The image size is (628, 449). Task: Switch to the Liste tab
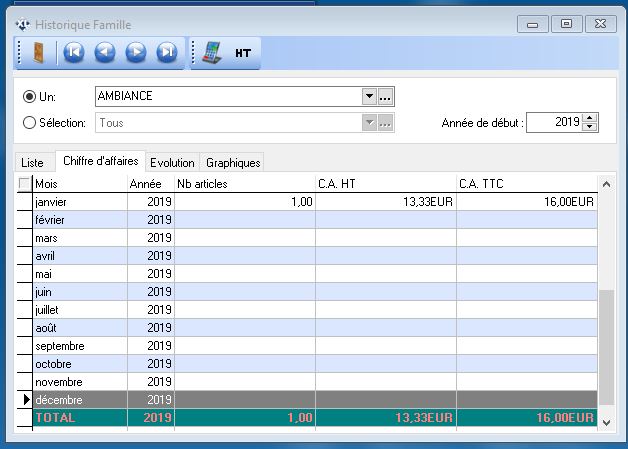33,162
